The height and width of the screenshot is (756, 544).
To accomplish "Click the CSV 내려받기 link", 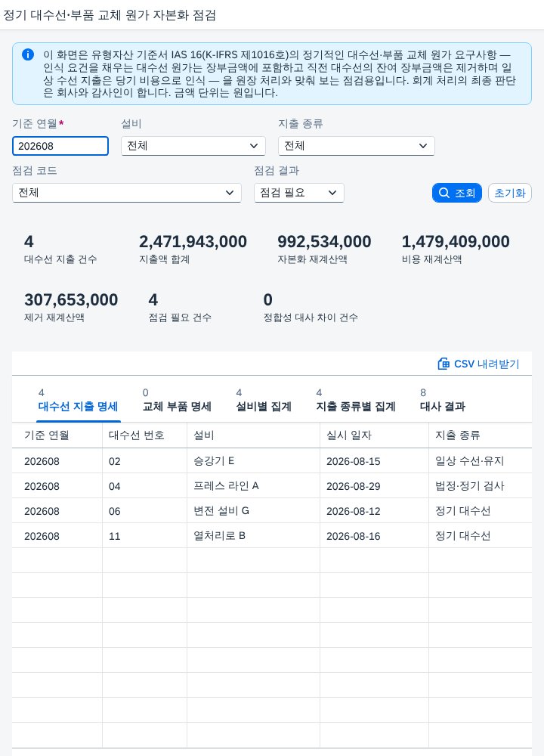I will (x=478, y=364).
